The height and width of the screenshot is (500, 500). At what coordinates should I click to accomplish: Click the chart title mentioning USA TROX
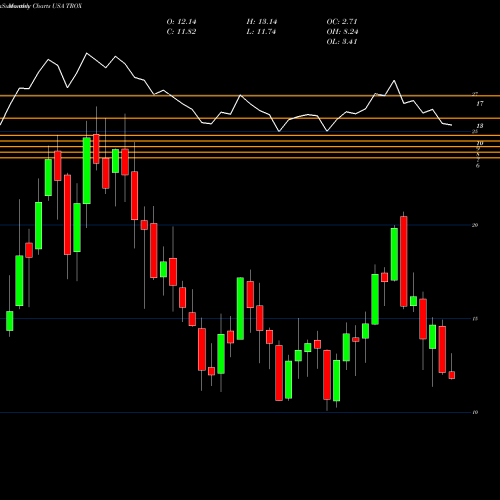pos(41,6)
